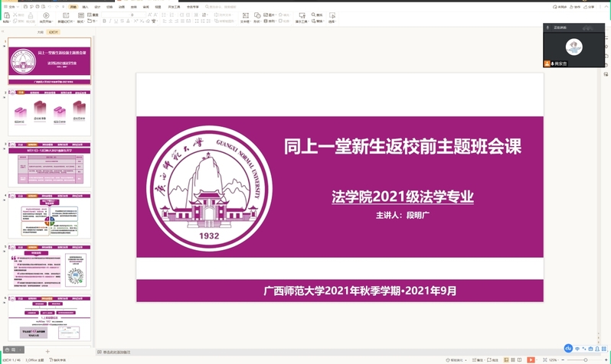
Task: Click the Format Painter brush icon
Action: pyautogui.click(x=31, y=15)
